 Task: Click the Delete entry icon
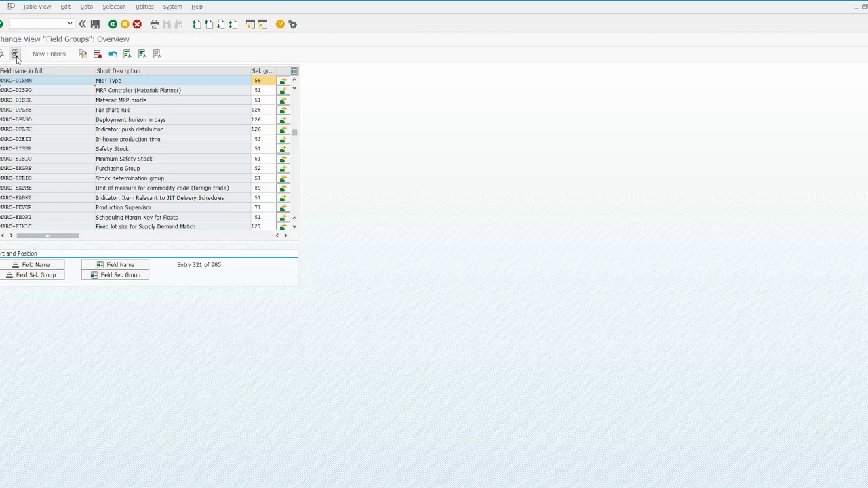98,54
